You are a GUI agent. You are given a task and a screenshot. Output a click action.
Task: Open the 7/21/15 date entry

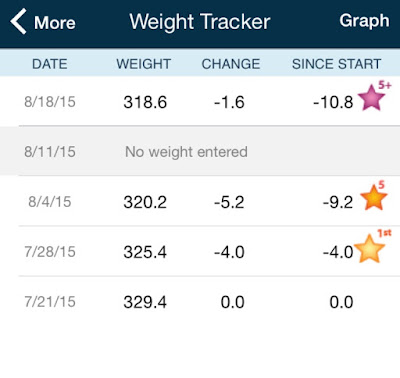point(50,302)
